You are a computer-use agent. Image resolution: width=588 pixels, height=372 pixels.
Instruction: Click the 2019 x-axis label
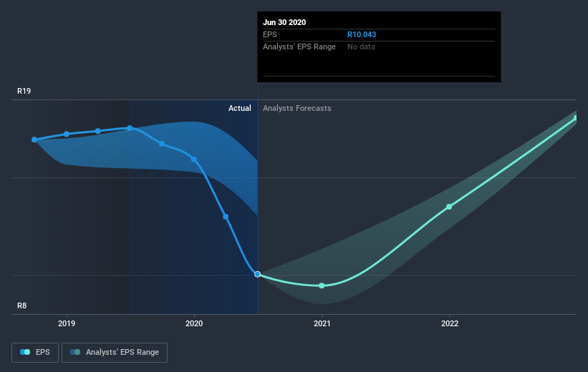[67, 323]
